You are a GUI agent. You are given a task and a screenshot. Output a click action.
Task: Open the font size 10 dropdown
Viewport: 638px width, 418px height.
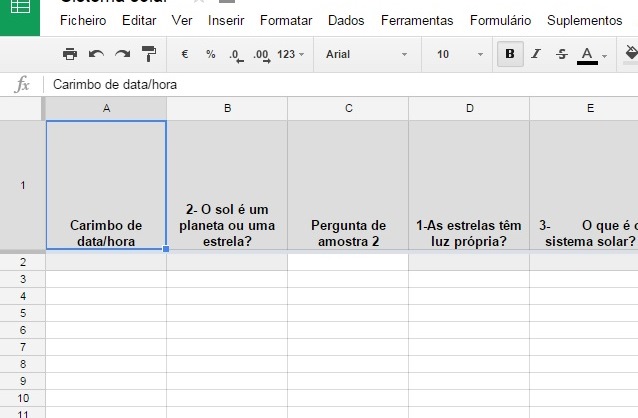coord(460,54)
